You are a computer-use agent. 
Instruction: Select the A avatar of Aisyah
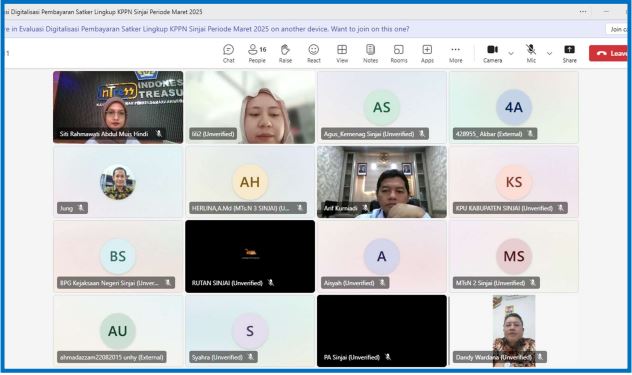[x=382, y=256]
